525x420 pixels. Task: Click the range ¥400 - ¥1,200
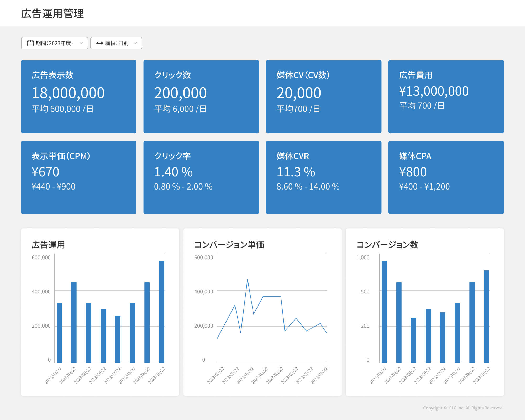pyautogui.click(x=424, y=187)
